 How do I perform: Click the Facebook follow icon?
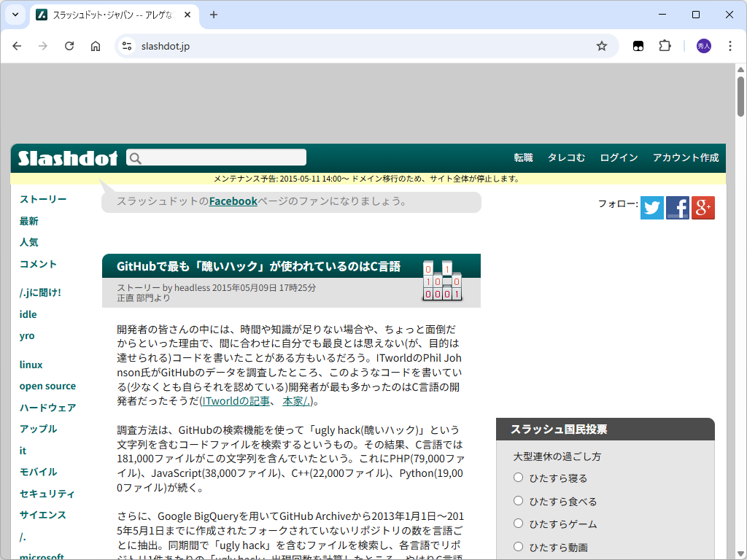click(677, 207)
